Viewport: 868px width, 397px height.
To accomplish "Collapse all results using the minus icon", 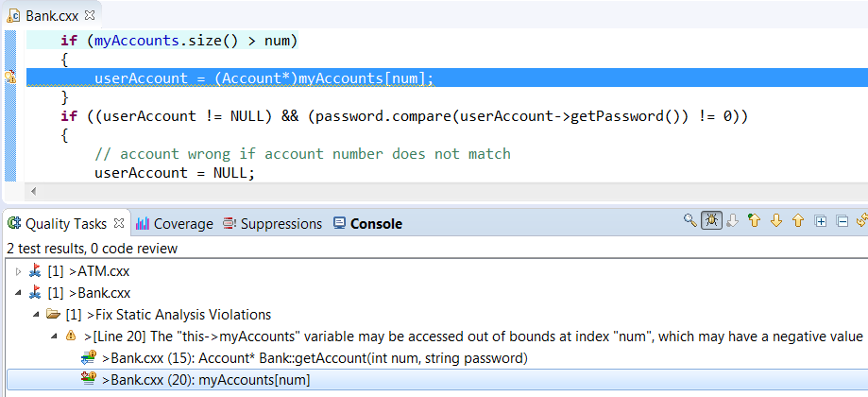I will 842,221.
